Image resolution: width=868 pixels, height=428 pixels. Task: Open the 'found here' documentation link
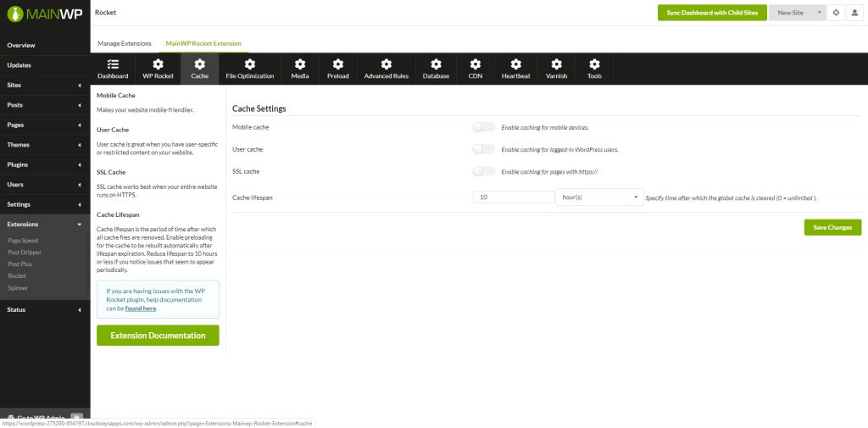point(142,308)
